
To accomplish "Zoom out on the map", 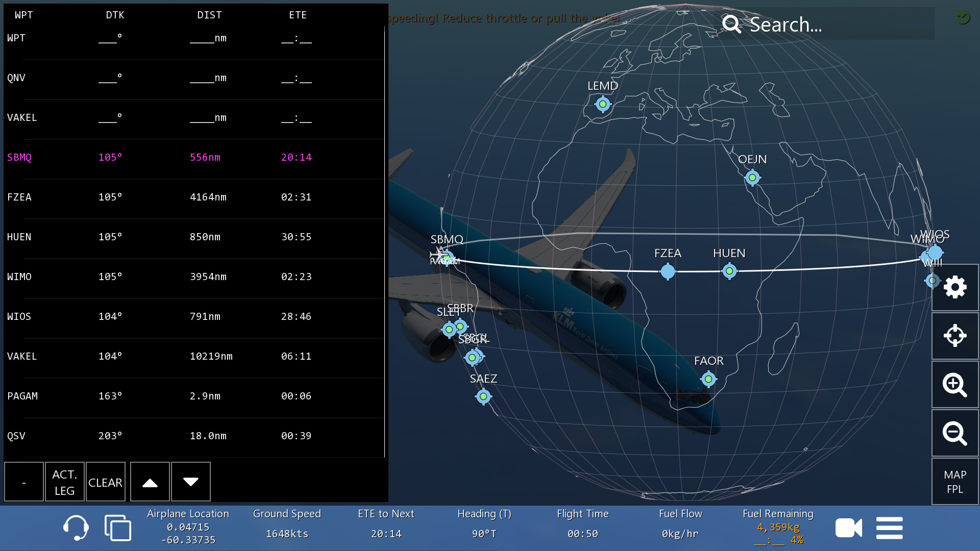I will click(x=954, y=433).
